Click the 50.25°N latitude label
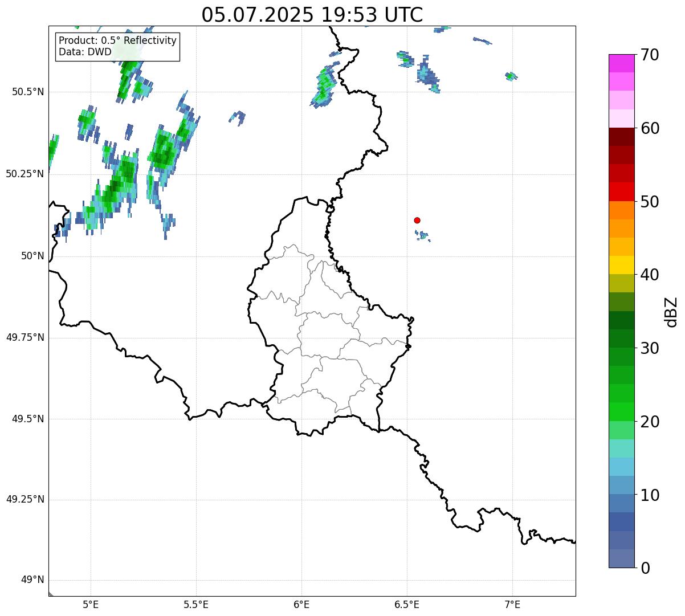 (25, 174)
